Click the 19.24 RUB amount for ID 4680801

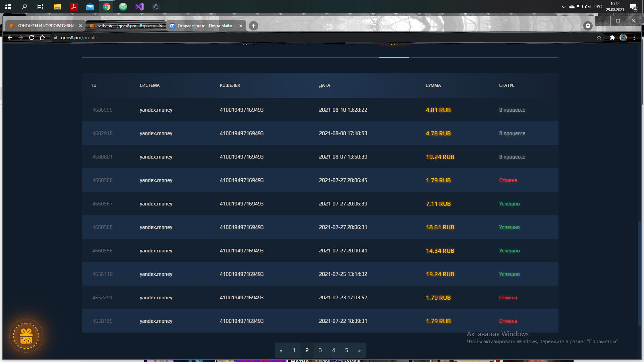(x=440, y=157)
